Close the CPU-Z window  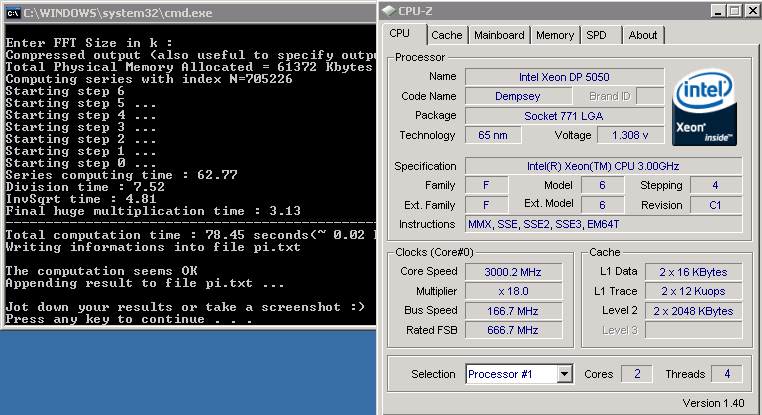coord(752,11)
